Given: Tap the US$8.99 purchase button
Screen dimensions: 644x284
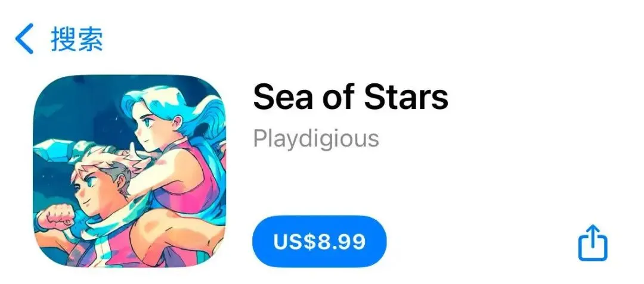Looking at the screenshot, I should pyautogui.click(x=319, y=241).
